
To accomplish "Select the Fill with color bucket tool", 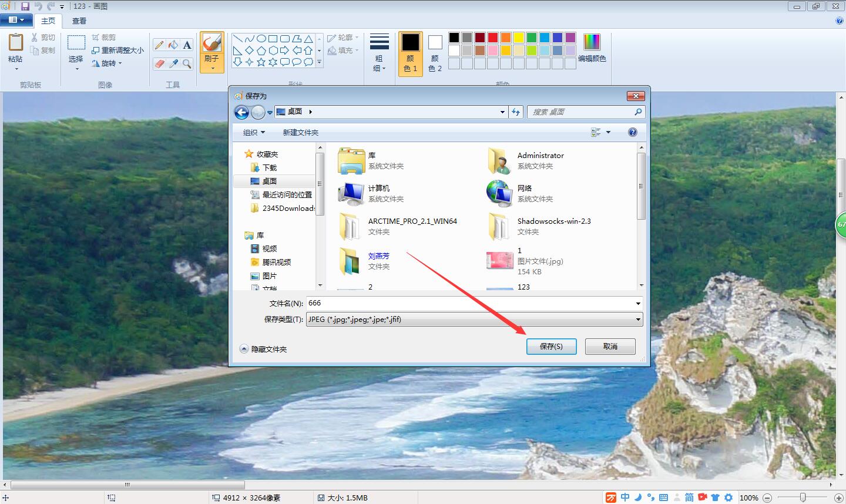I will click(x=173, y=45).
